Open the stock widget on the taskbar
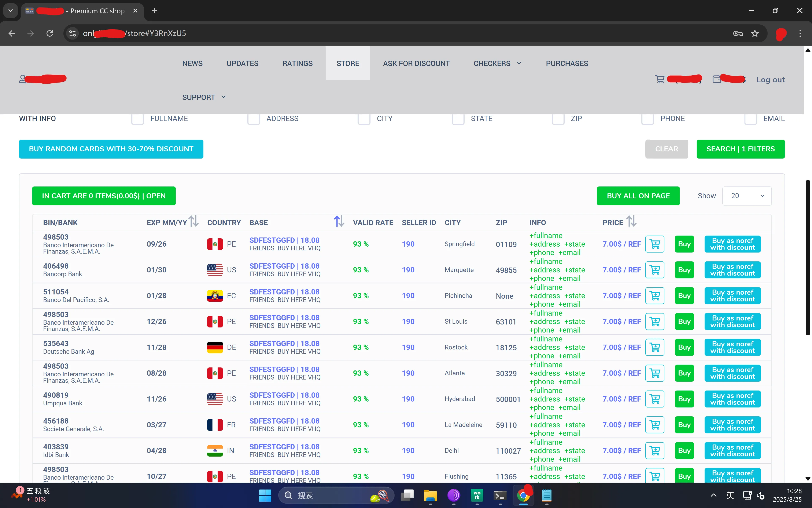Screen dimensions: 812x508 click(x=30, y=495)
